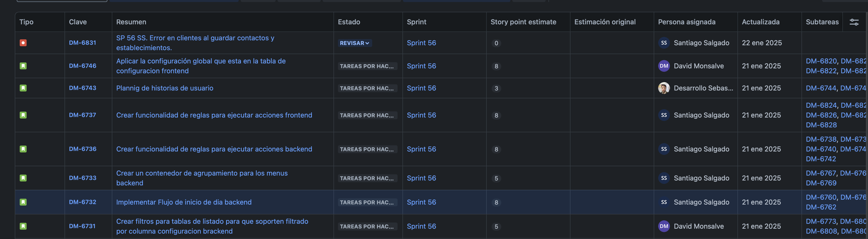Open 'Plannig de historias de usuario' summary
The image size is (868, 239).
tap(165, 88)
